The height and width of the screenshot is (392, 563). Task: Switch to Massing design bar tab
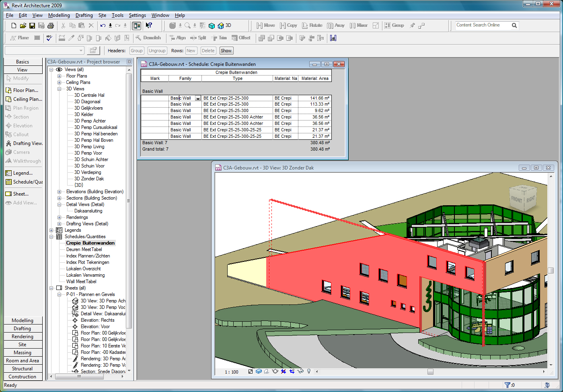23,353
